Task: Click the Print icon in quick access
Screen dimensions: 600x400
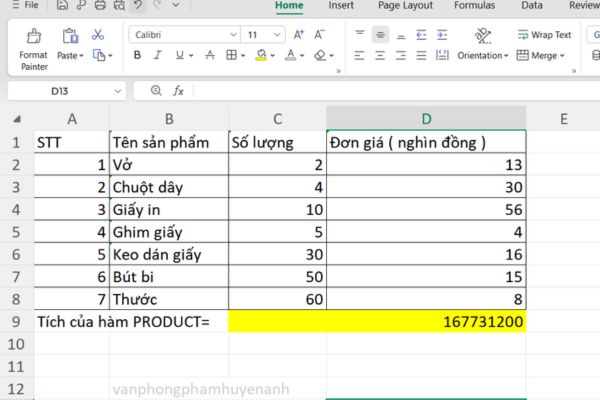Action: [x=100, y=5]
